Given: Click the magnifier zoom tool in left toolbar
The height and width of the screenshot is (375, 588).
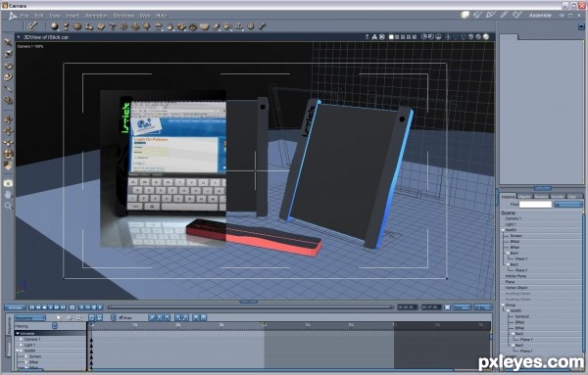Looking at the screenshot, I should coord(8,206).
